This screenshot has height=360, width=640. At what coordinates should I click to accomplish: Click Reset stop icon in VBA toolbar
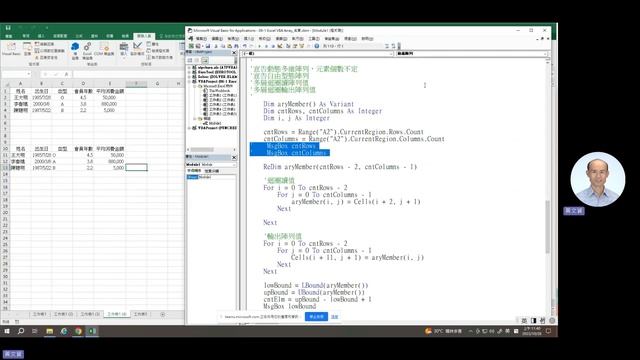[x=273, y=46]
